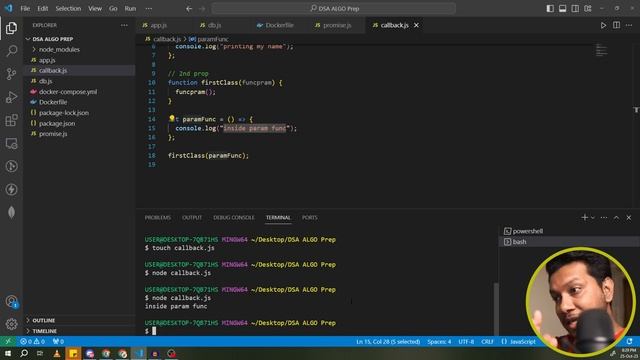Open Remote Explorer view

point(11,143)
